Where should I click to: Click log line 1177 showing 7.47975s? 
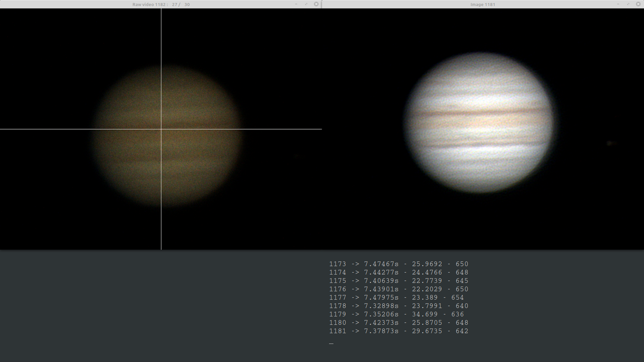pyautogui.click(x=398, y=297)
